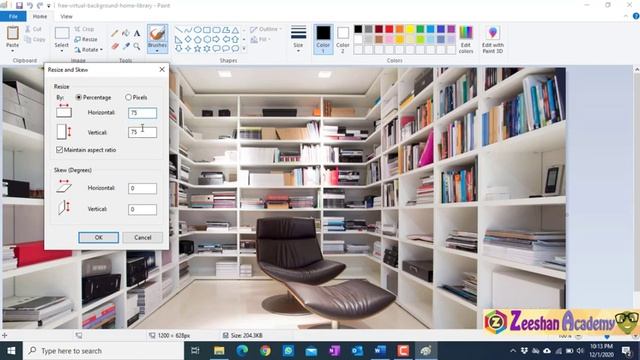Select Color 2 white swatch button

pyautogui.click(x=342, y=39)
